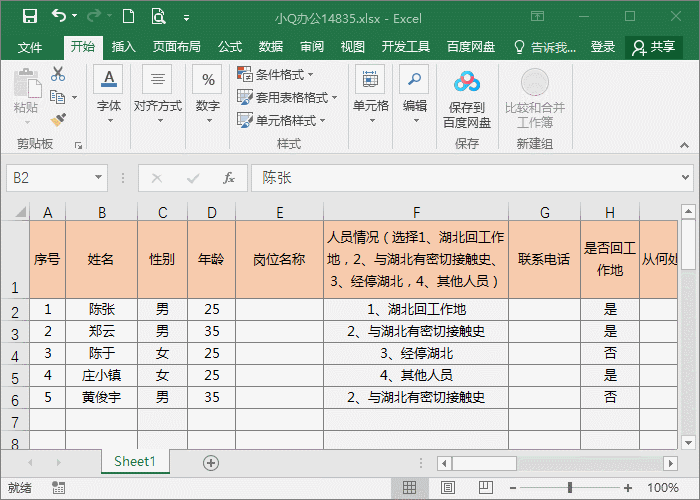Open the 百度网盘 ribbon tab

coord(471,47)
